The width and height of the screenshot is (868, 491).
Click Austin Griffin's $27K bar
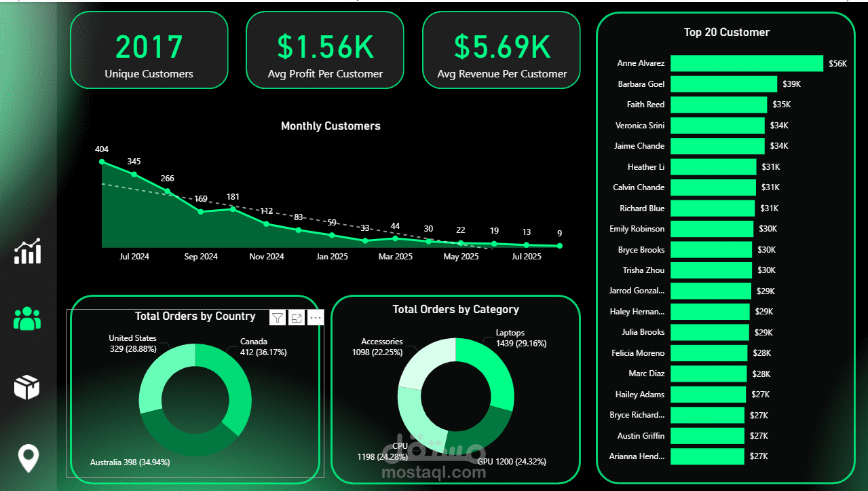(x=708, y=436)
